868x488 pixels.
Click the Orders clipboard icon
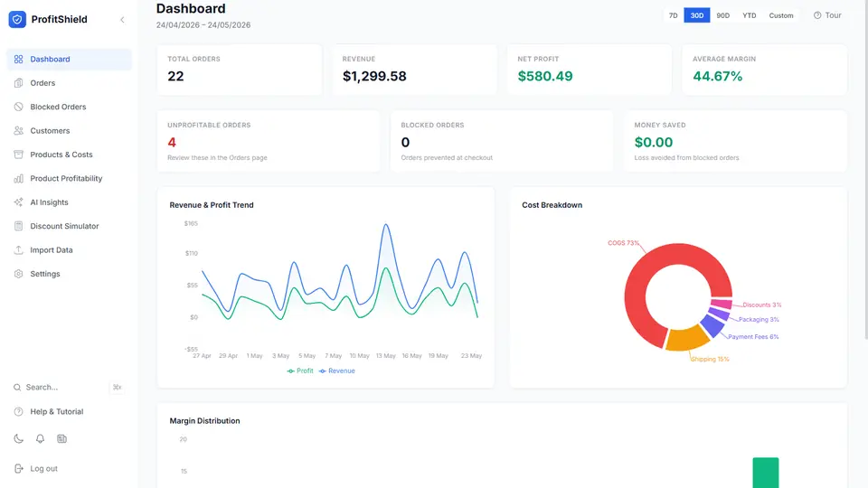coord(18,83)
